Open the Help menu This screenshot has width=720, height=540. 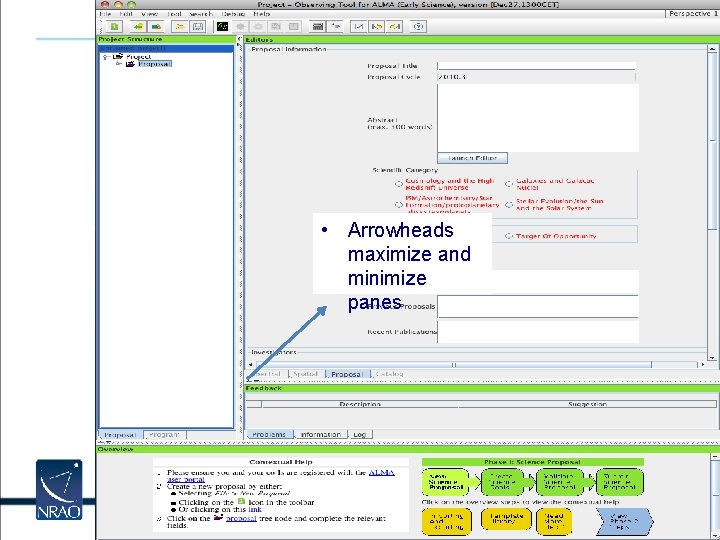[x=262, y=14]
